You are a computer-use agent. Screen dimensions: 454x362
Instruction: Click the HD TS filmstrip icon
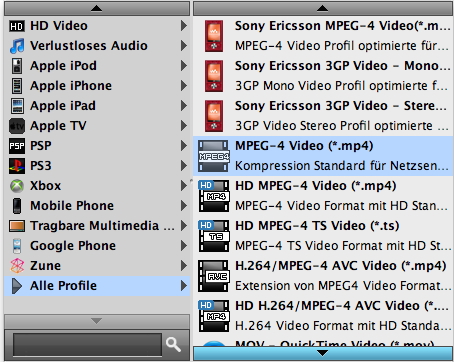tap(214, 236)
